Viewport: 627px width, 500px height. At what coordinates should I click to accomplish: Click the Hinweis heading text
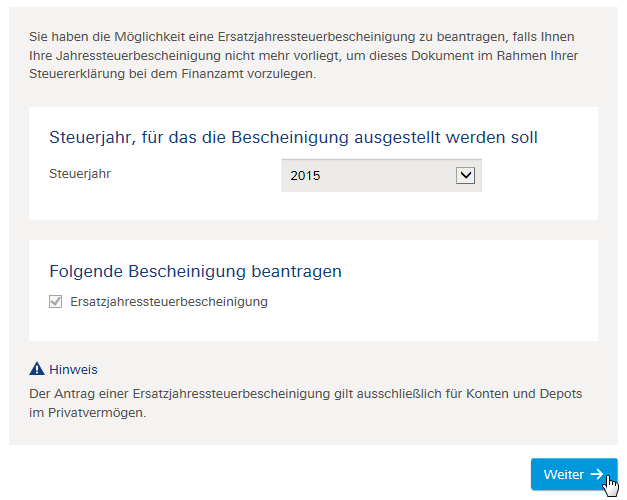pos(73,370)
